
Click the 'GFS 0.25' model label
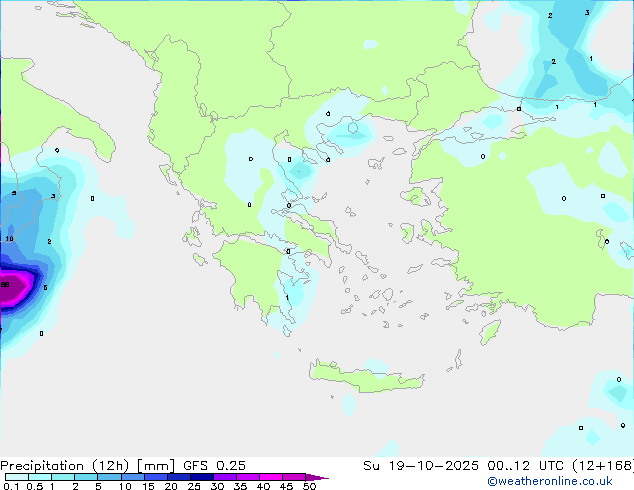[x=214, y=466]
